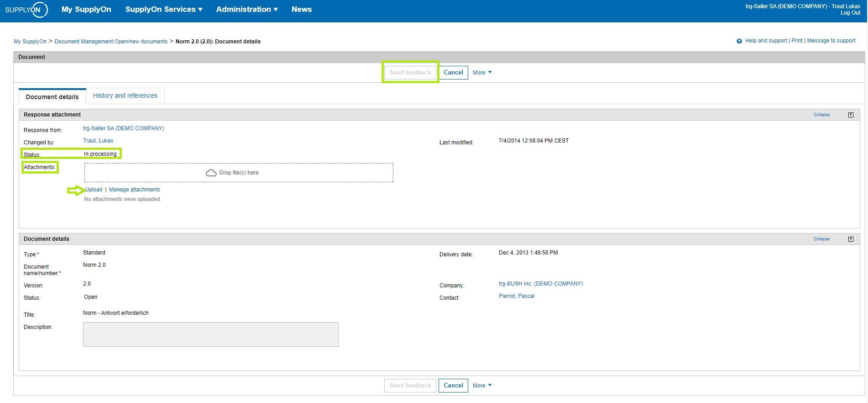Click the cloud icon in the drop area
Image resolution: width=868 pixels, height=403 pixels.
click(211, 173)
